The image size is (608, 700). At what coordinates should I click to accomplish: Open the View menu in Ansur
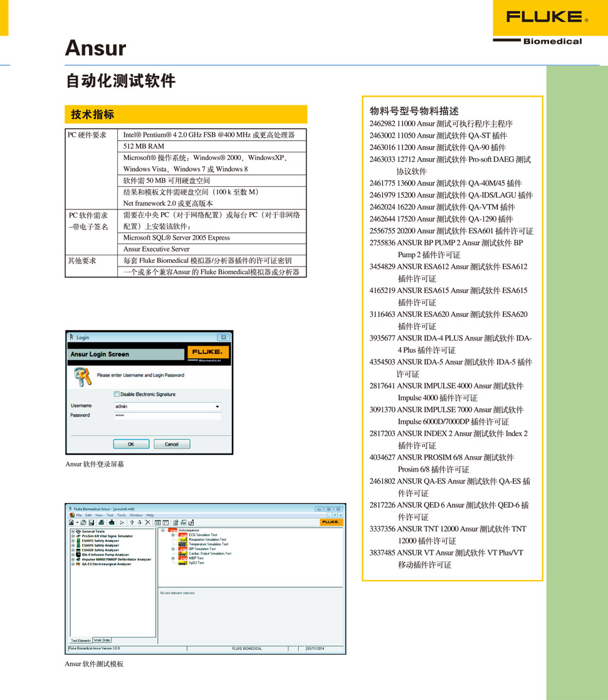(x=99, y=515)
